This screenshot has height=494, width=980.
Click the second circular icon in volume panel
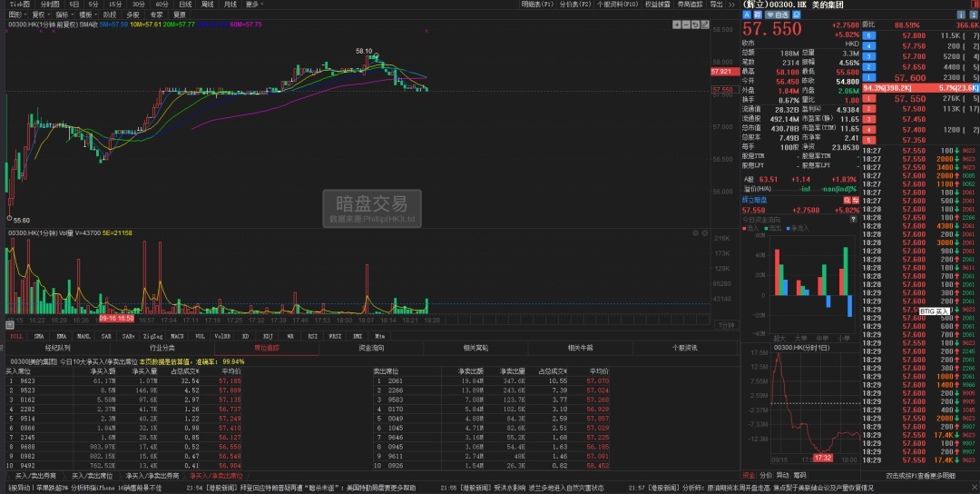(x=705, y=232)
